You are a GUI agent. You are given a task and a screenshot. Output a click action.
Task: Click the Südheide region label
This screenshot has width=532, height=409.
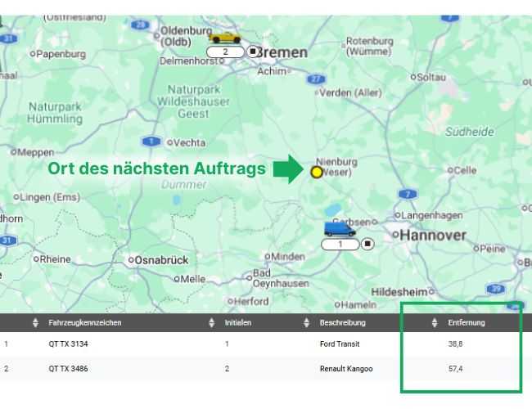tap(470, 132)
